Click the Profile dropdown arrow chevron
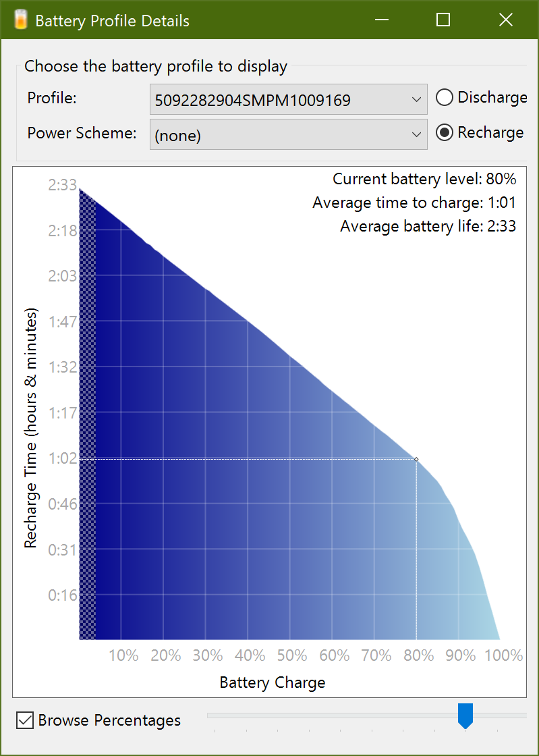 pos(416,100)
